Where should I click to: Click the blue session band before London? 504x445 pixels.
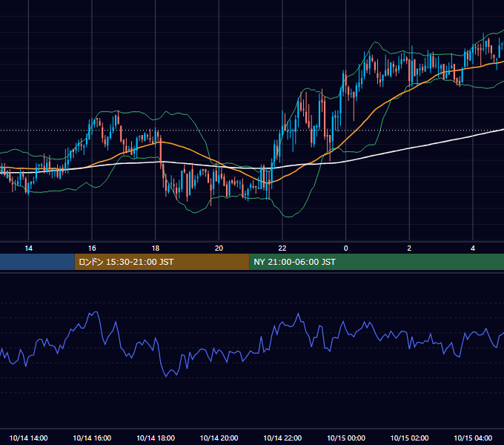(37, 262)
